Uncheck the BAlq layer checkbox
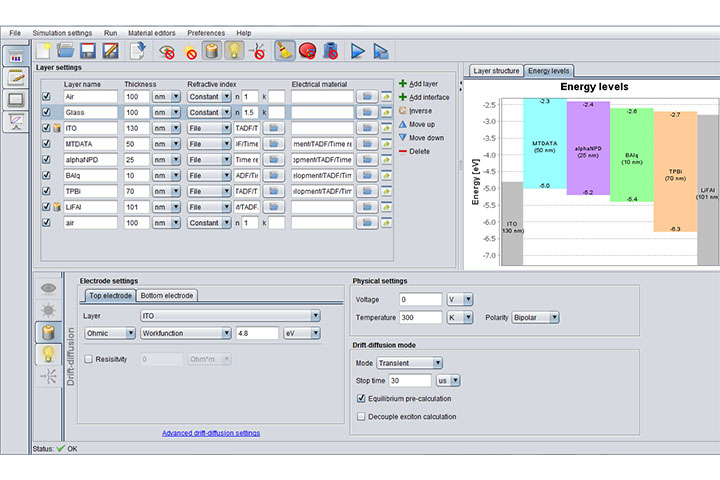The height and width of the screenshot is (480, 720). [46, 175]
